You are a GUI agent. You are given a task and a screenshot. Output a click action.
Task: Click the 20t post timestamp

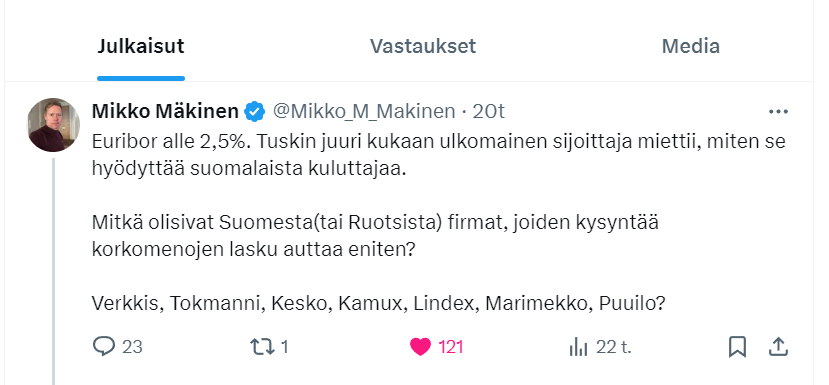pyautogui.click(x=489, y=112)
